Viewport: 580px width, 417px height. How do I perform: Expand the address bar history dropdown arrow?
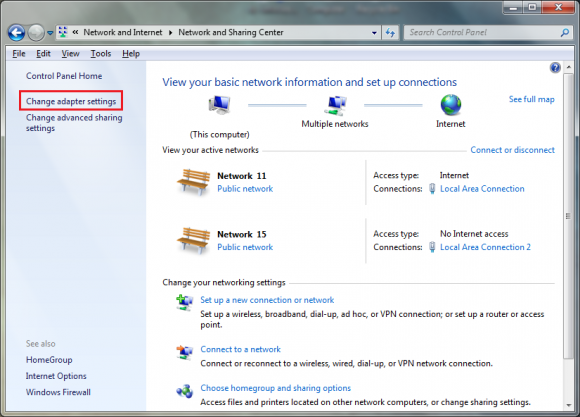point(374,33)
